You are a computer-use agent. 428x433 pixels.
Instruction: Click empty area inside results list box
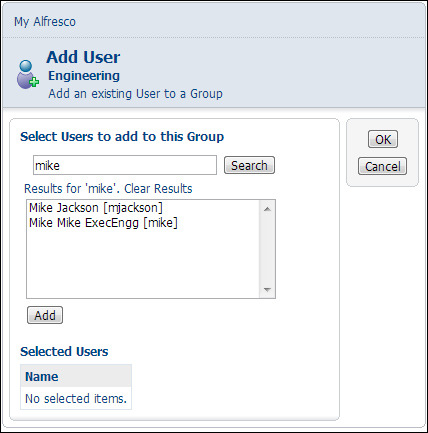(143, 263)
